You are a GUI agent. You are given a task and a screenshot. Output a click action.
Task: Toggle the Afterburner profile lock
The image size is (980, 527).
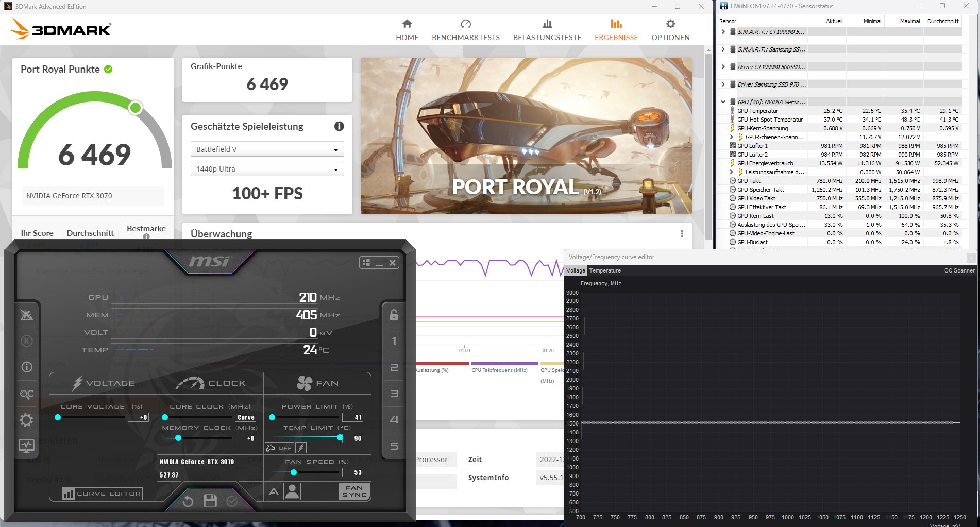pyautogui.click(x=394, y=315)
